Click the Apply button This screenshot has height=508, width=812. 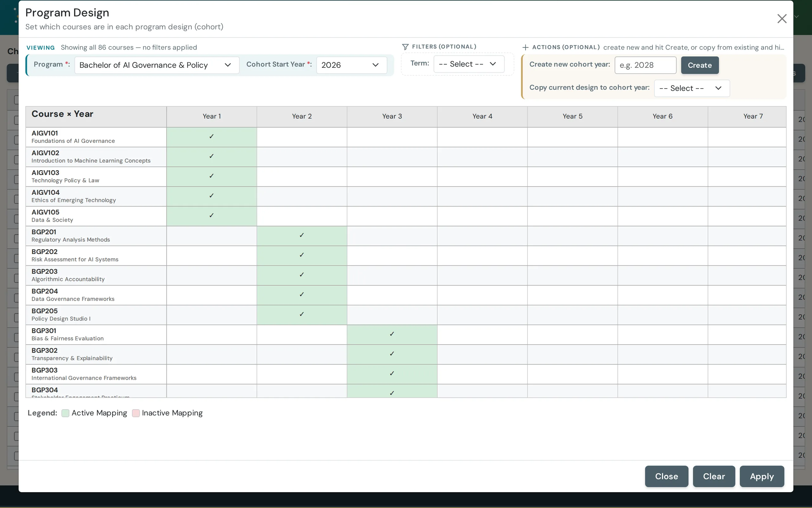(x=762, y=476)
